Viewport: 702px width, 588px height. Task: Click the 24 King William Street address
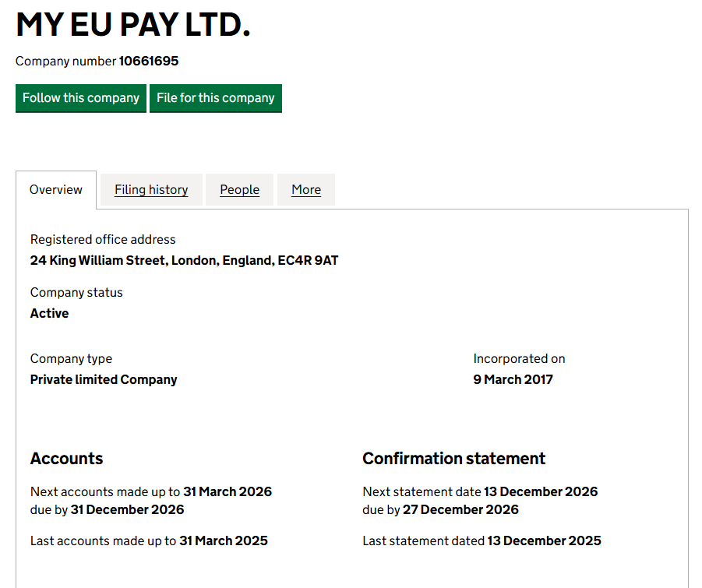(x=184, y=260)
